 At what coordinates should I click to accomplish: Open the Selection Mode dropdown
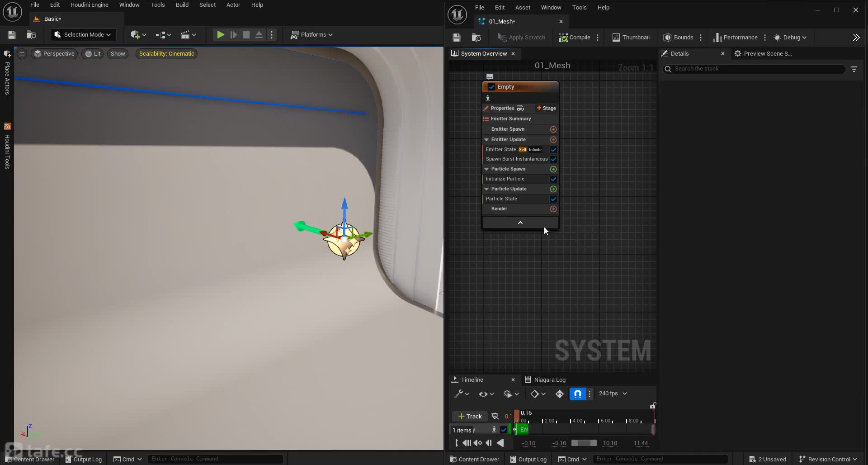coord(83,35)
